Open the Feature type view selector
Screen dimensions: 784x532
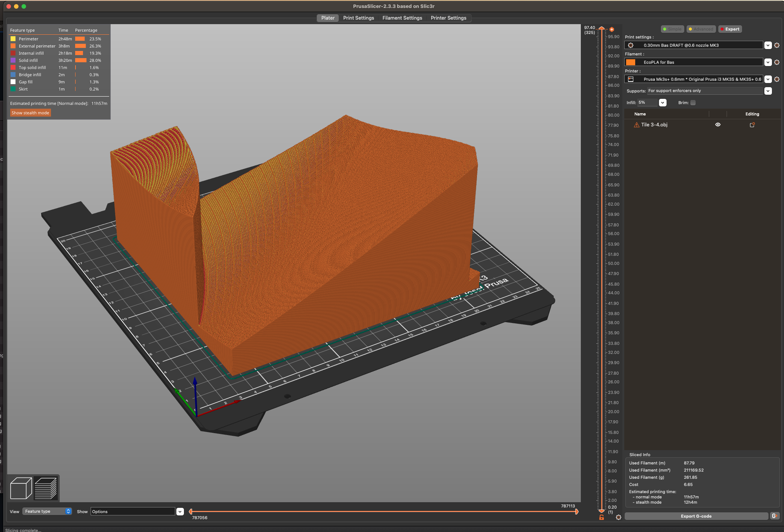click(x=46, y=511)
